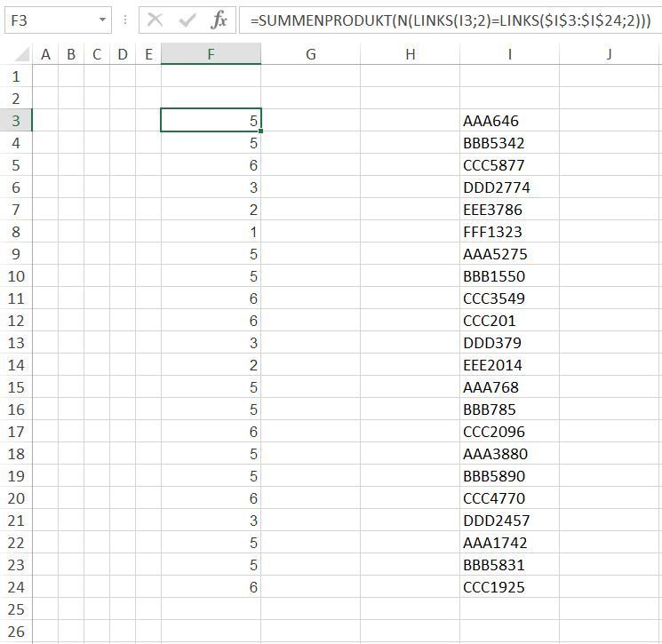Click cell BBB5342
The height and width of the screenshot is (644, 662).
tap(509, 143)
